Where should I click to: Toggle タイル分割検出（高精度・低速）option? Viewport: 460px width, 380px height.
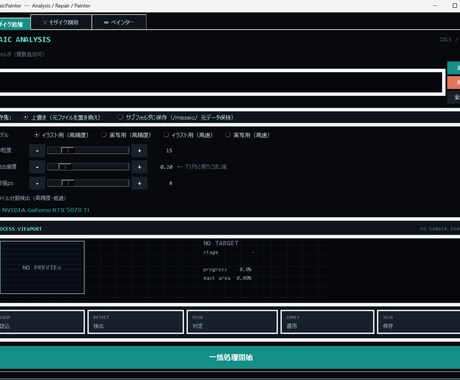pos(33,198)
